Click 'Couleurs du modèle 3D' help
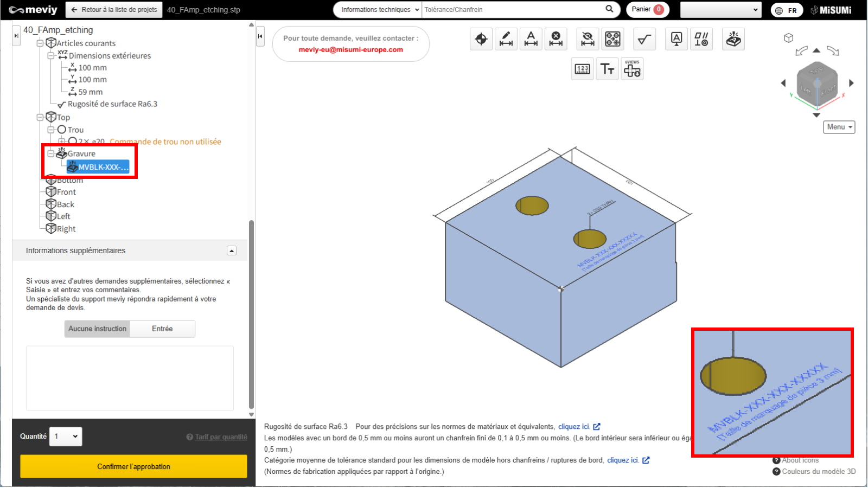 (818, 472)
